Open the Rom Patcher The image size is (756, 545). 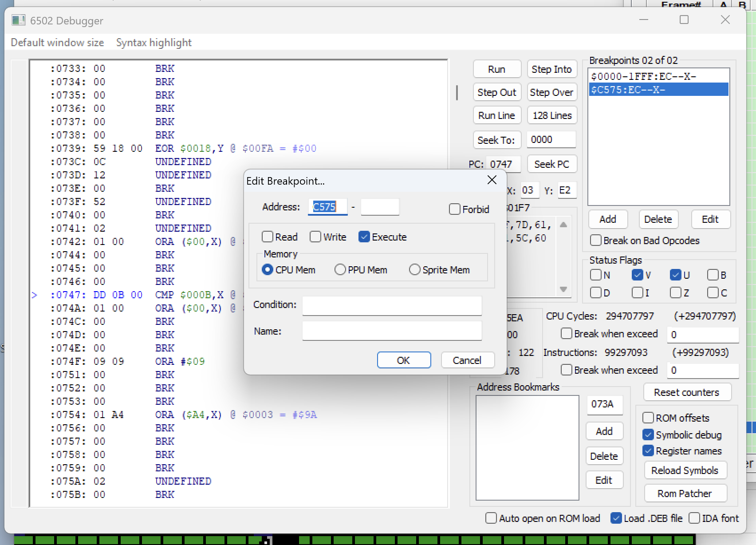point(685,494)
